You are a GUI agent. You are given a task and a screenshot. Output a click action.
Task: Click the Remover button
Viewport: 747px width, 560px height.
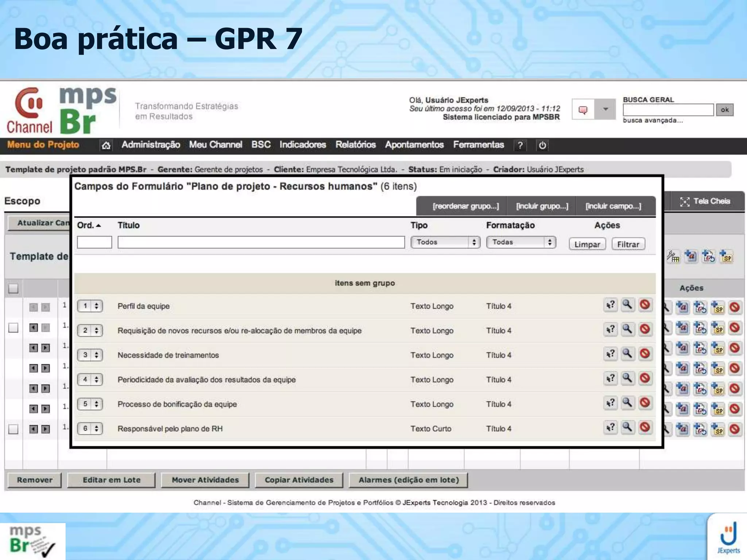35,480
